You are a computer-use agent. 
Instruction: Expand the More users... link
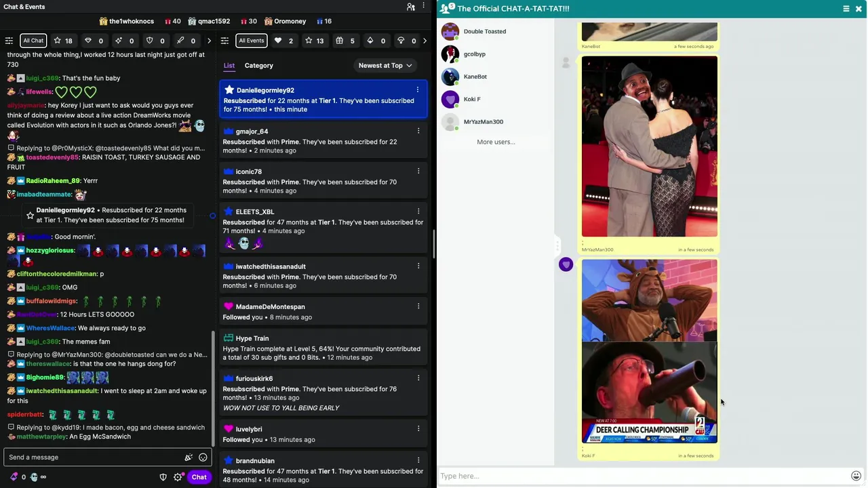point(496,142)
